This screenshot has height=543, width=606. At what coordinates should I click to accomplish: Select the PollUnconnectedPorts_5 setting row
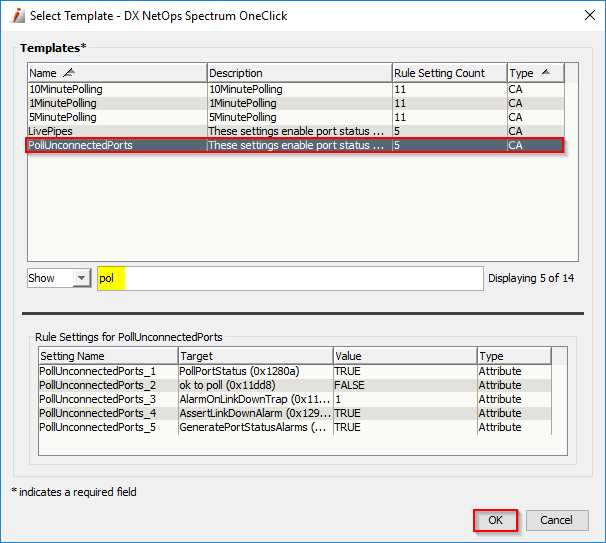point(295,427)
